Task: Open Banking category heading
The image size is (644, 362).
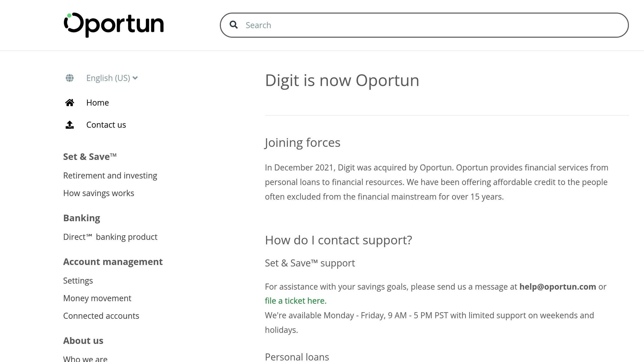Action: click(x=82, y=218)
